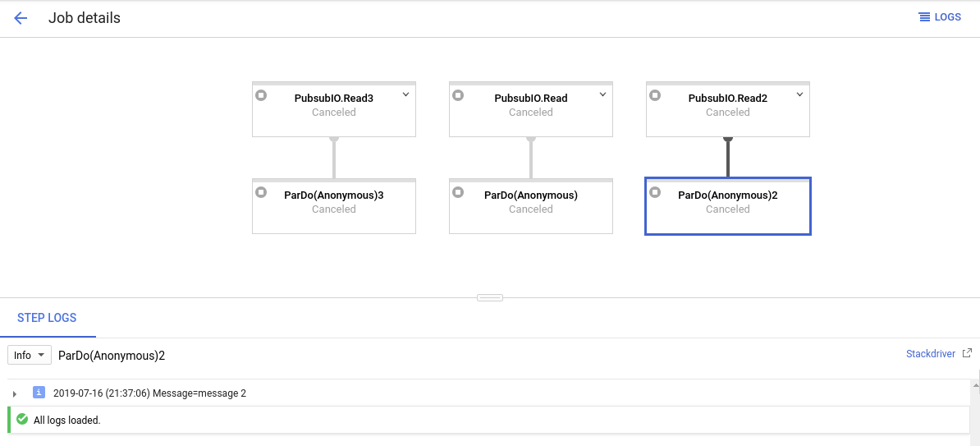Screen dimensions: 980x446
Task: Click the canceled status icon on PubsubIO.Read
Action: [x=458, y=95]
